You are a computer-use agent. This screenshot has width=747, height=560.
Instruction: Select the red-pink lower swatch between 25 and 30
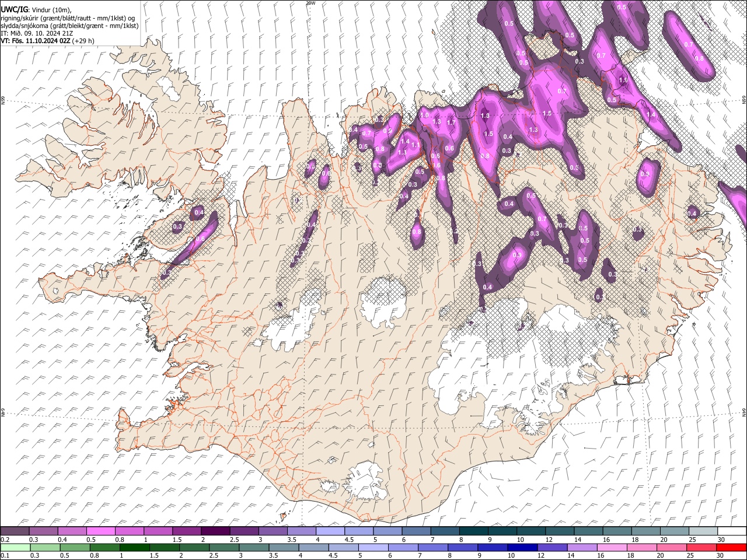702,547
